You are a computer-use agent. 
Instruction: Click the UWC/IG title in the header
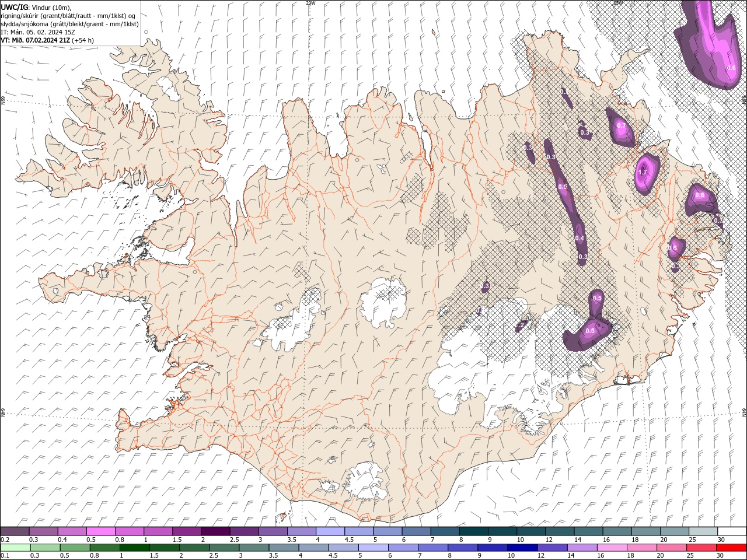click(14, 6)
